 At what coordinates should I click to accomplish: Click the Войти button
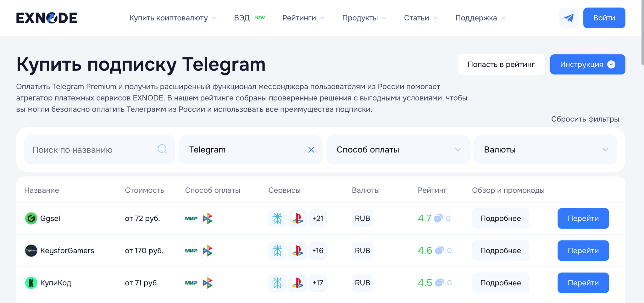(x=604, y=18)
